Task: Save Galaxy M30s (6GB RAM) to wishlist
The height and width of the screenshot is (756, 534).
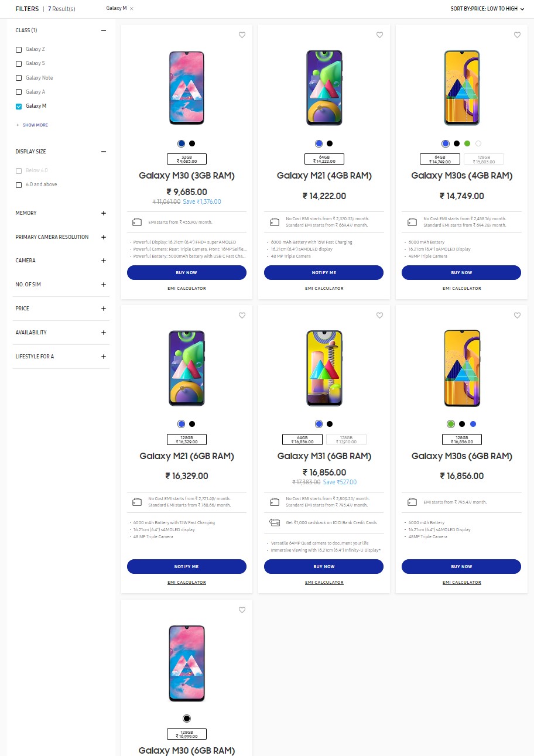Action: [517, 316]
